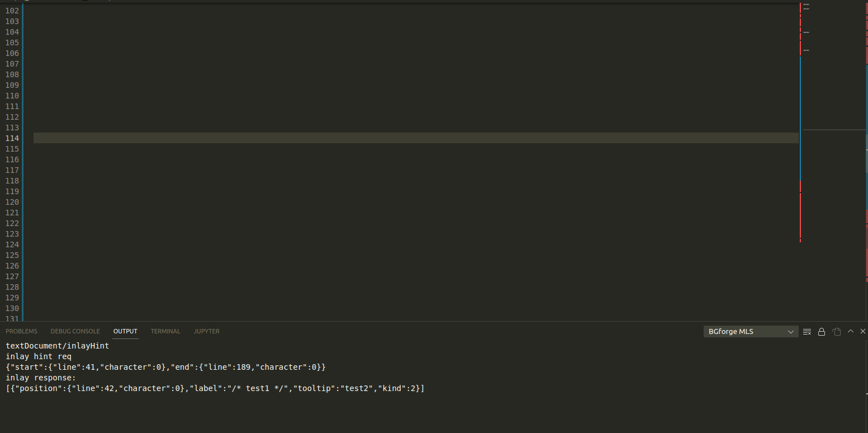The width and height of the screenshot is (868, 433).
Task: Click the editor scrollbar on the far right
Action: point(865,168)
